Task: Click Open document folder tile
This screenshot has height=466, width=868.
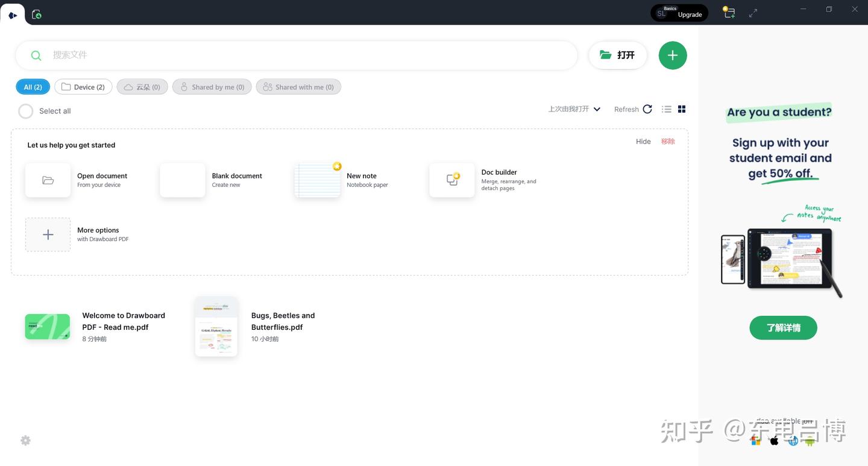Action: point(48,180)
